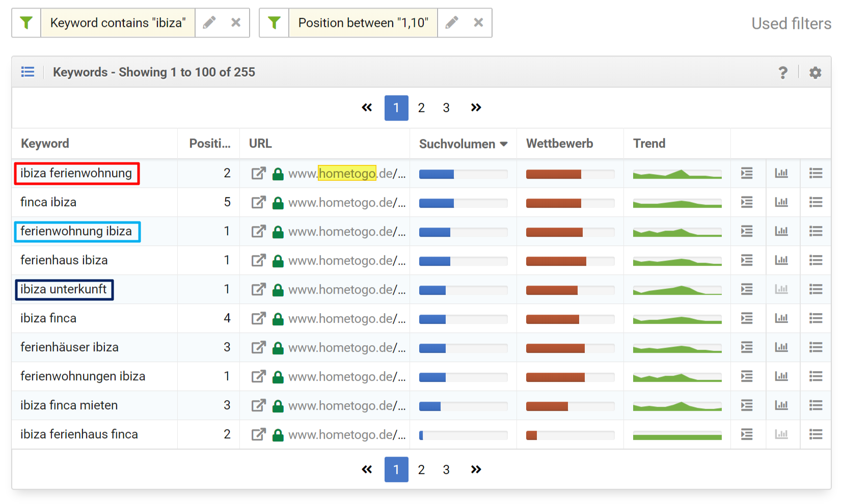843x504 pixels.
Task: Remove the Position between "1,10" filter
Action: pyautogui.click(x=478, y=22)
